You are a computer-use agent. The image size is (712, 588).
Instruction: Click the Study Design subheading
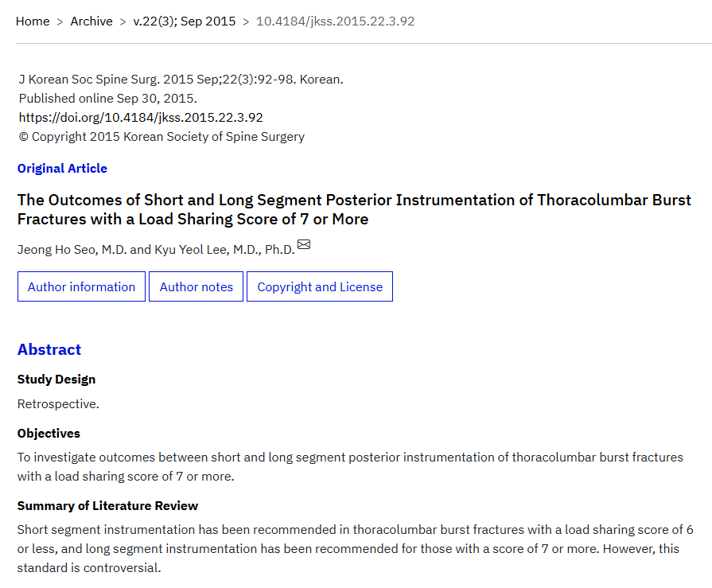click(x=56, y=380)
